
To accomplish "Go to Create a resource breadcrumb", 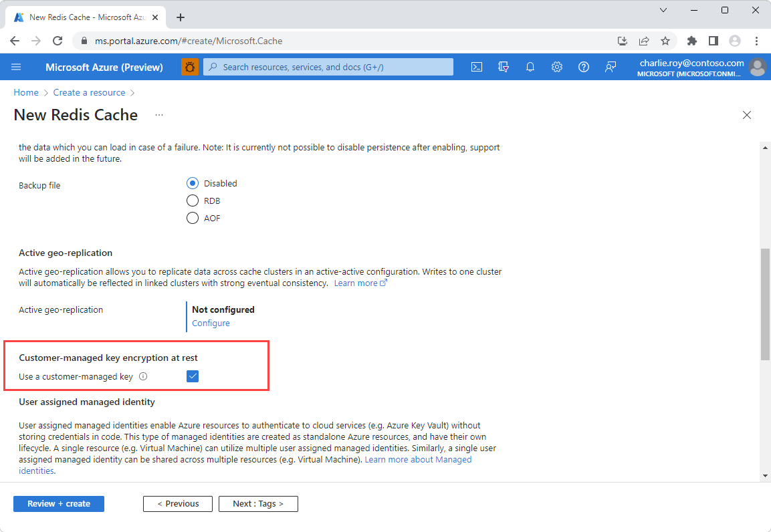I will point(89,92).
